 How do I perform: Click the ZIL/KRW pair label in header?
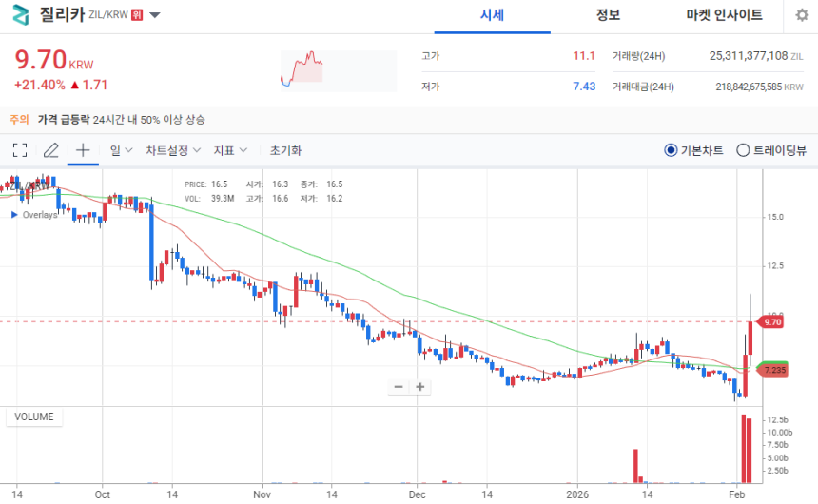[x=108, y=15]
